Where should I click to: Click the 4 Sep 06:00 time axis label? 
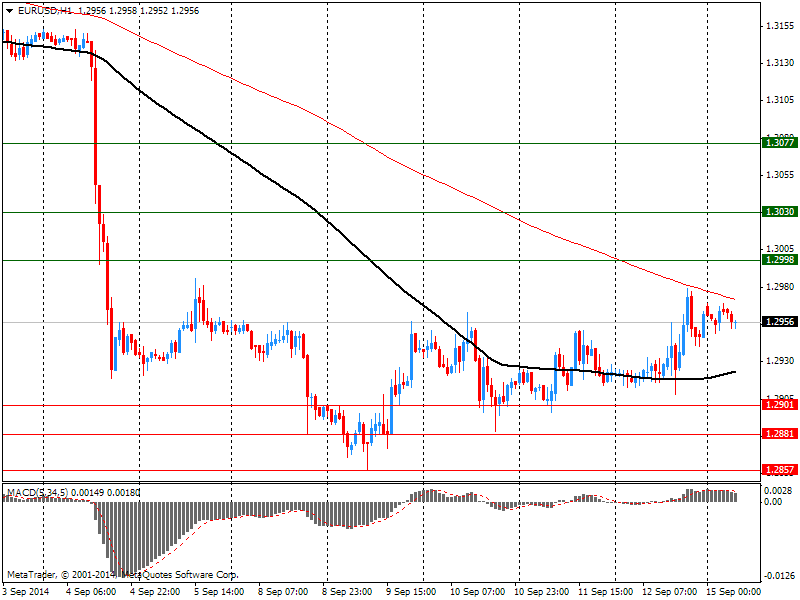pos(91,592)
